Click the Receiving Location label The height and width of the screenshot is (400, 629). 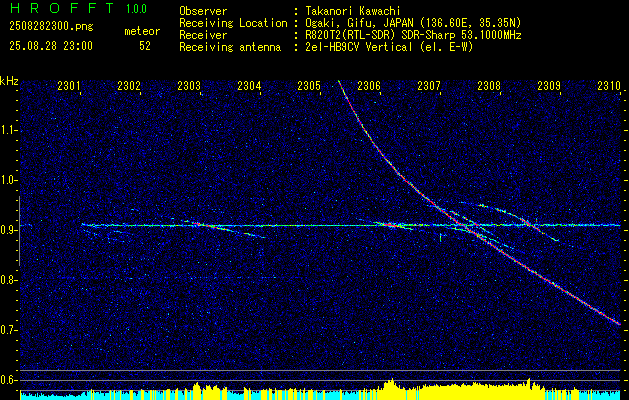(x=233, y=24)
